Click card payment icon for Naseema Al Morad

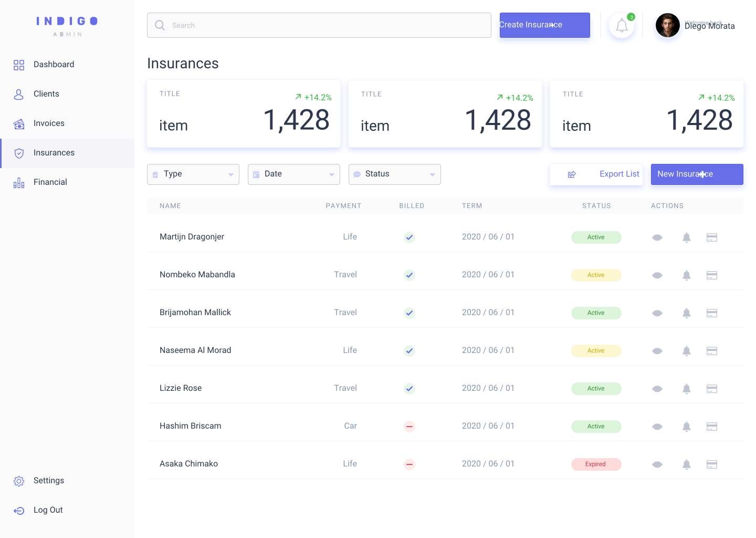(712, 351)
